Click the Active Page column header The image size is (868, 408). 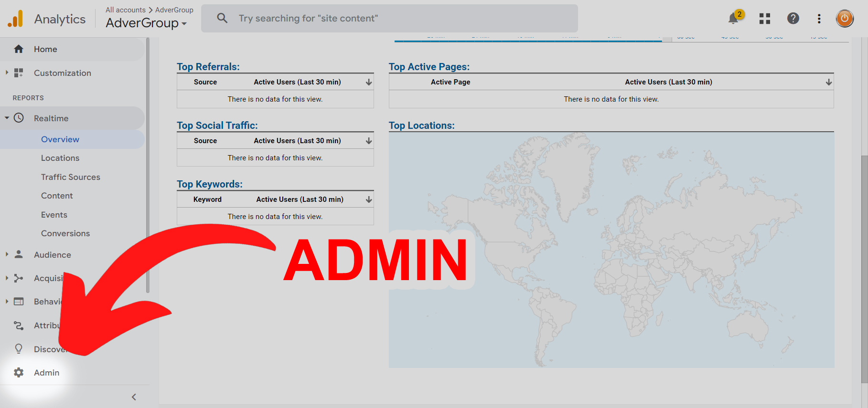(x=450, y=82)
